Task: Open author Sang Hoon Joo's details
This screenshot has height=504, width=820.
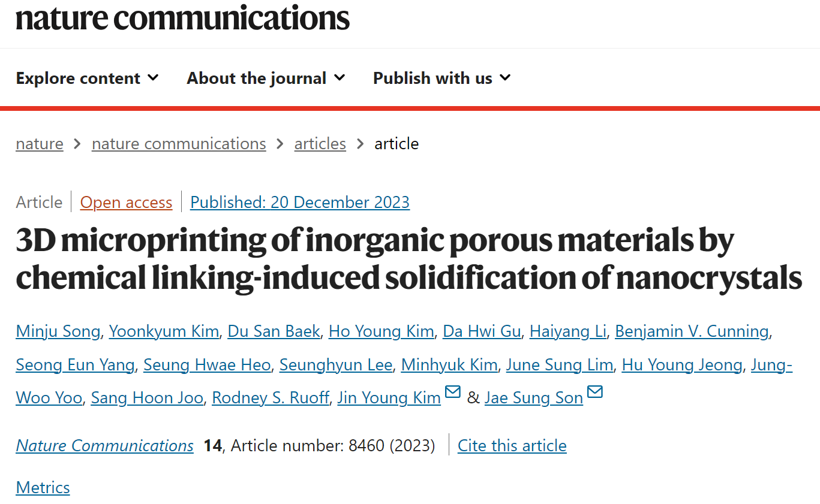Action: (x=147, y=398)
